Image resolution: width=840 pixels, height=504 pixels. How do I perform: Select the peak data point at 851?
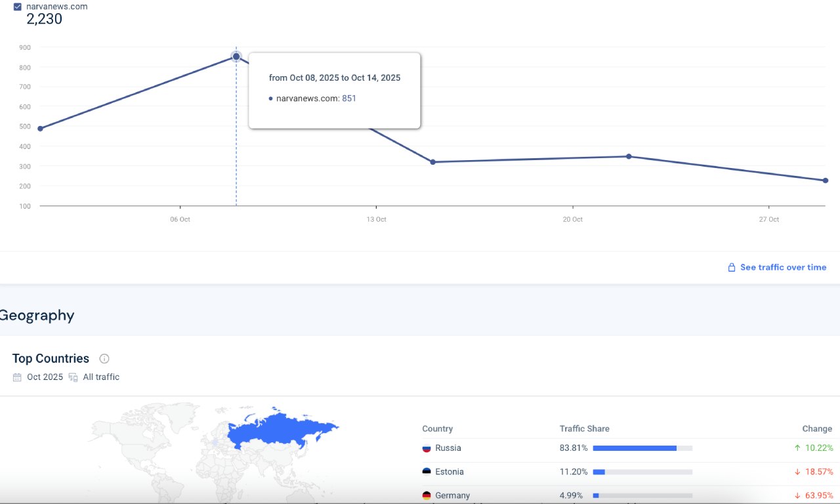coord(236,56)
